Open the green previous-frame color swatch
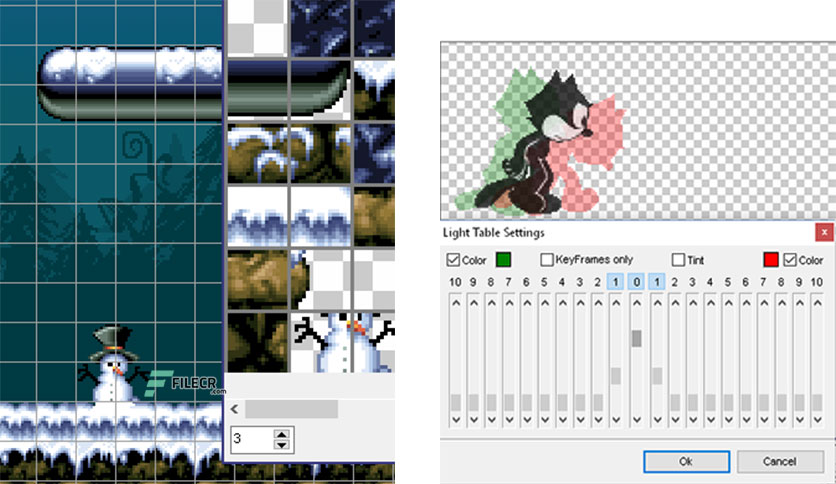The width and height of the screenshot is (836, 484). pos(503,260)
